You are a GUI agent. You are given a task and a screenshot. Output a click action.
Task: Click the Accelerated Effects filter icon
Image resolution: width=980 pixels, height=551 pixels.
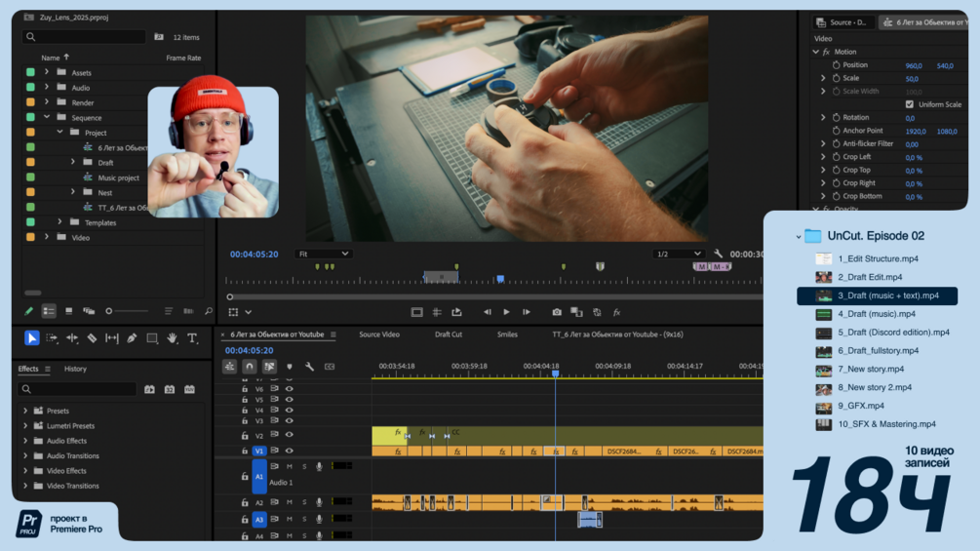tap(149, 389)
